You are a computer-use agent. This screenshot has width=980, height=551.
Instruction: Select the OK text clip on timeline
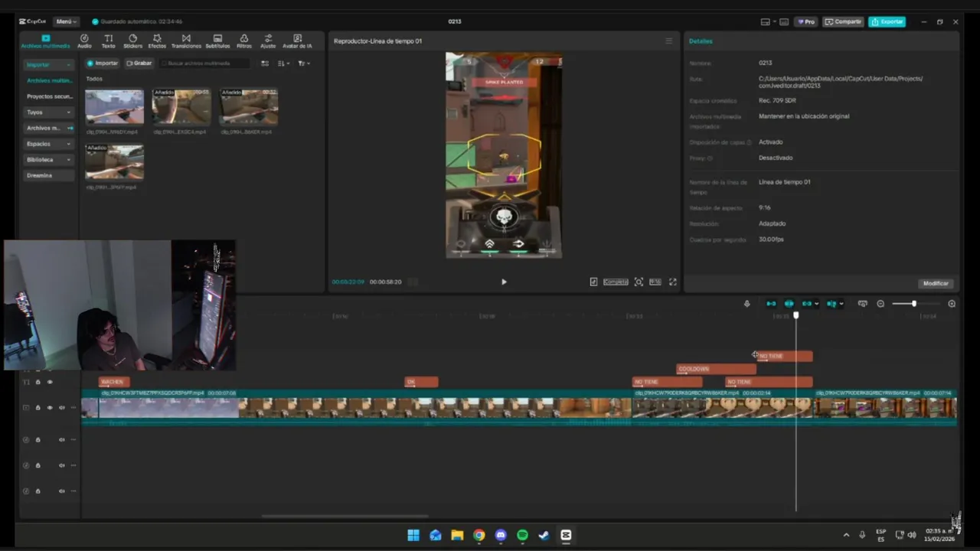point(422,382)
